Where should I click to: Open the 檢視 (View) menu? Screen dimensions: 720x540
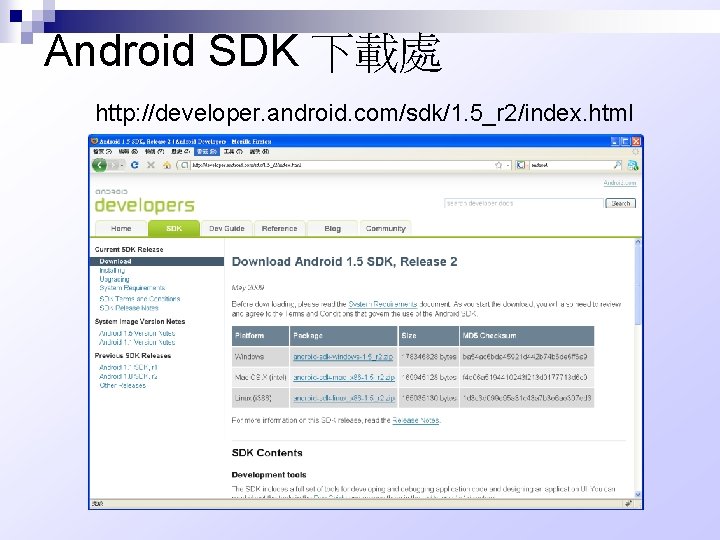(x=154, y=151)
